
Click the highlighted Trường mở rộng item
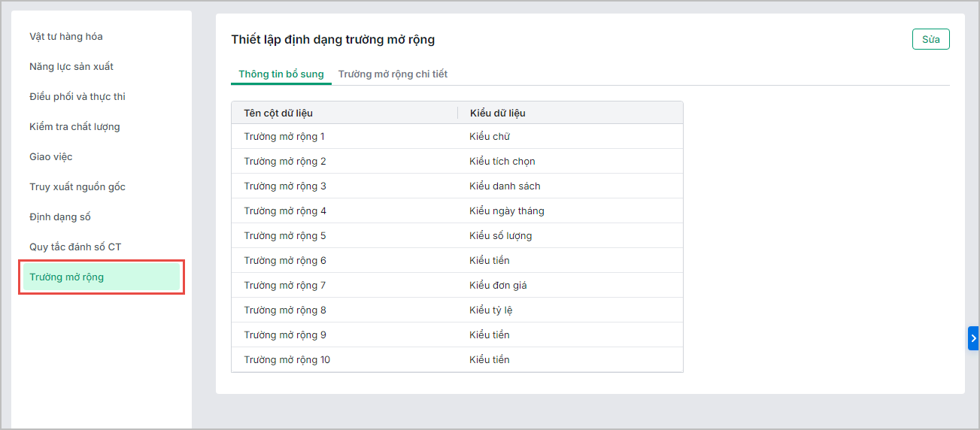[67, 277]
